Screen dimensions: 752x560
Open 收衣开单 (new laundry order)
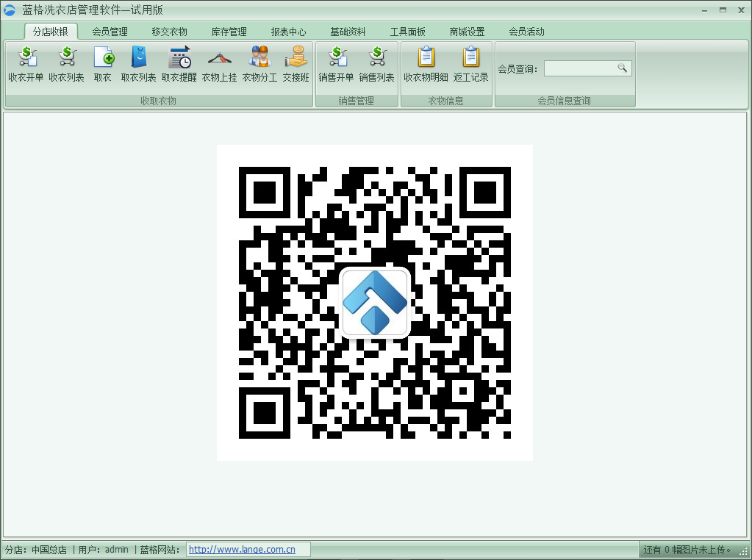(26, 64)
